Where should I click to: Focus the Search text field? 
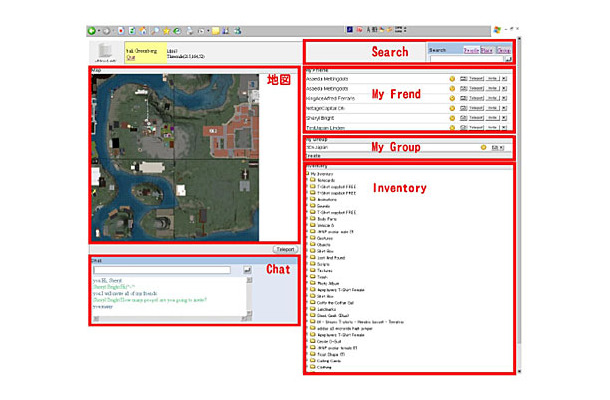(466, 59)
